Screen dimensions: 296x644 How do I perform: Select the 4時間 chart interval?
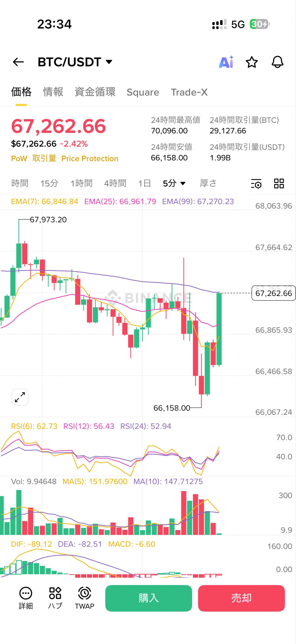[115, 183]
